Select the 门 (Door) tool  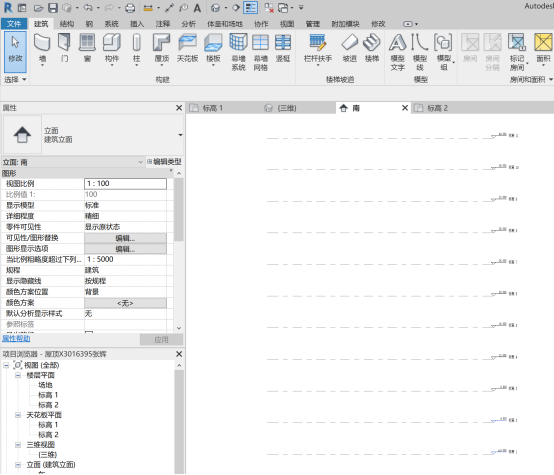click(64, 48)
